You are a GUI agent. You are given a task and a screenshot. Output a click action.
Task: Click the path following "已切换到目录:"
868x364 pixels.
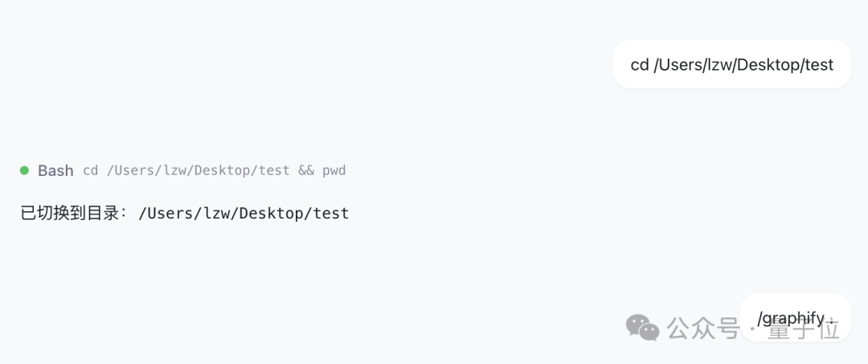[244, 214]
